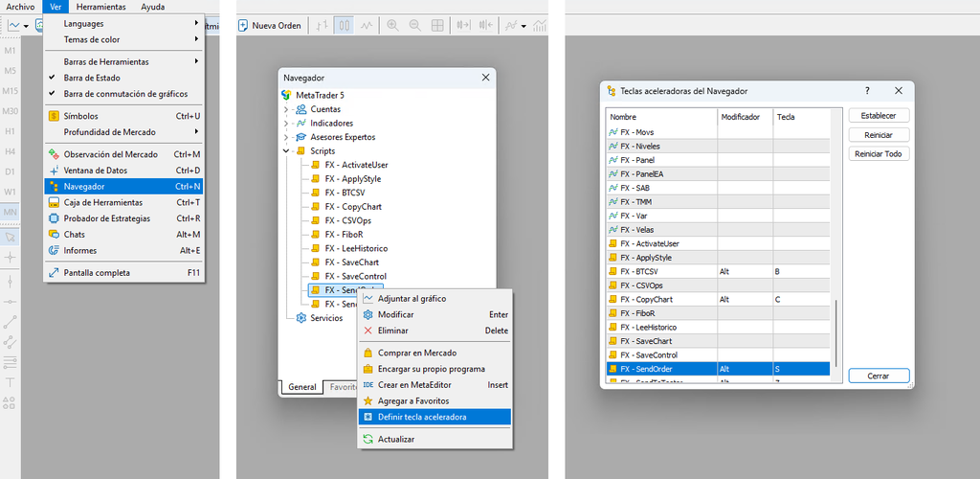Zoom in on the chart
Screen dimensions: 980x479
391,25
